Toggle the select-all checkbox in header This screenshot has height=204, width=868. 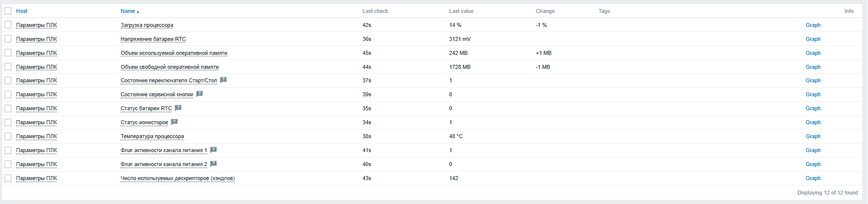[x=8, y=11]
